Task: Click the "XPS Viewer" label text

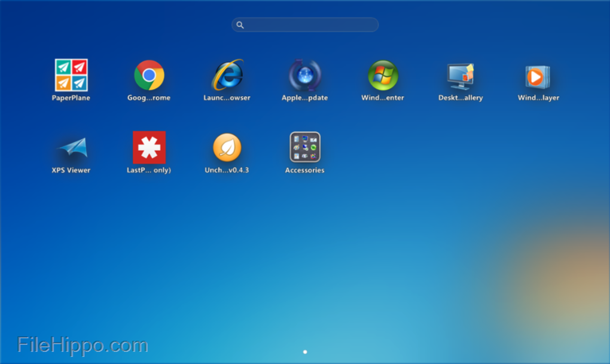Action: (x=71, y=170)
